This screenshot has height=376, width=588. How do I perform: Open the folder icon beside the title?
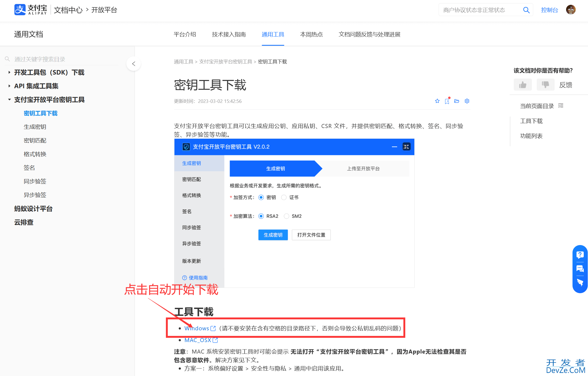coord(457,101)
